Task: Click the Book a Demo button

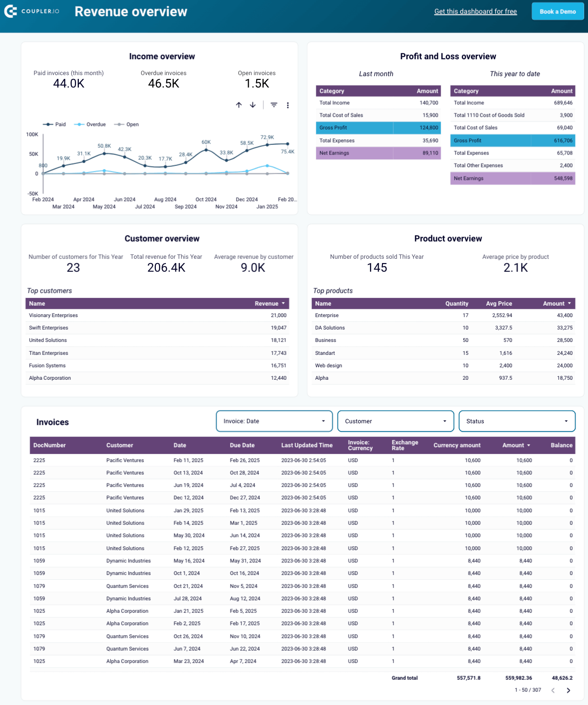Action: [x=558, y=11]
